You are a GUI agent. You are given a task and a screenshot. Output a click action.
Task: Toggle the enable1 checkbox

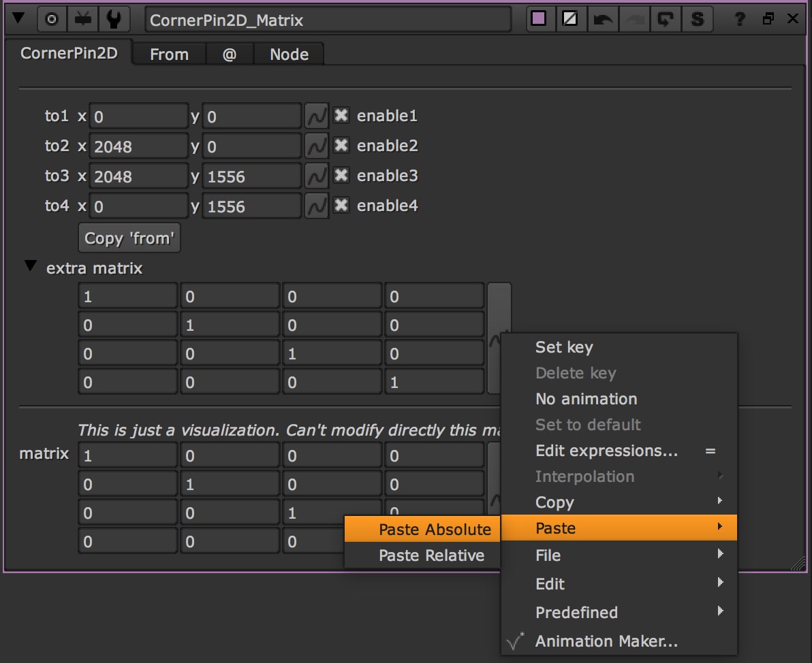coord(341,116)
